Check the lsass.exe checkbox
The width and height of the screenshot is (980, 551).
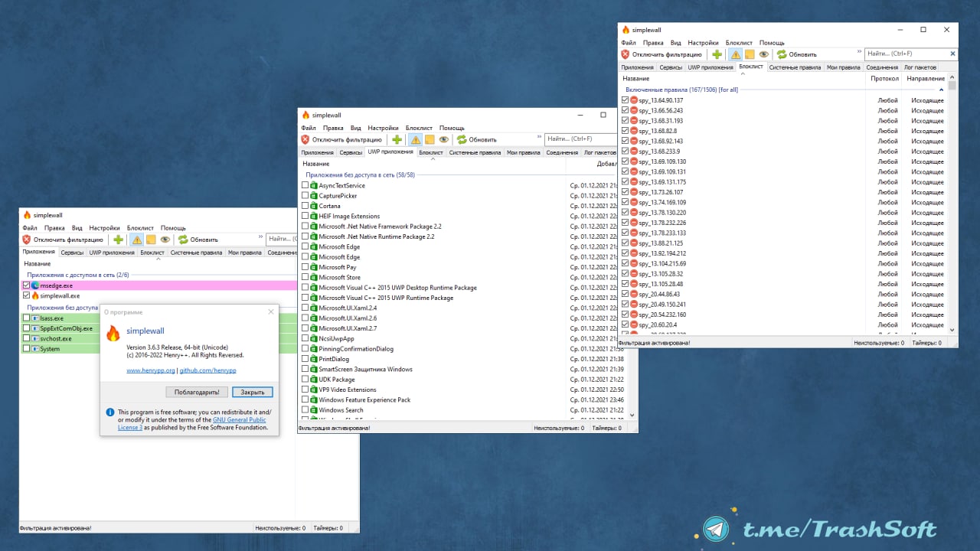[x=27, y=318]
